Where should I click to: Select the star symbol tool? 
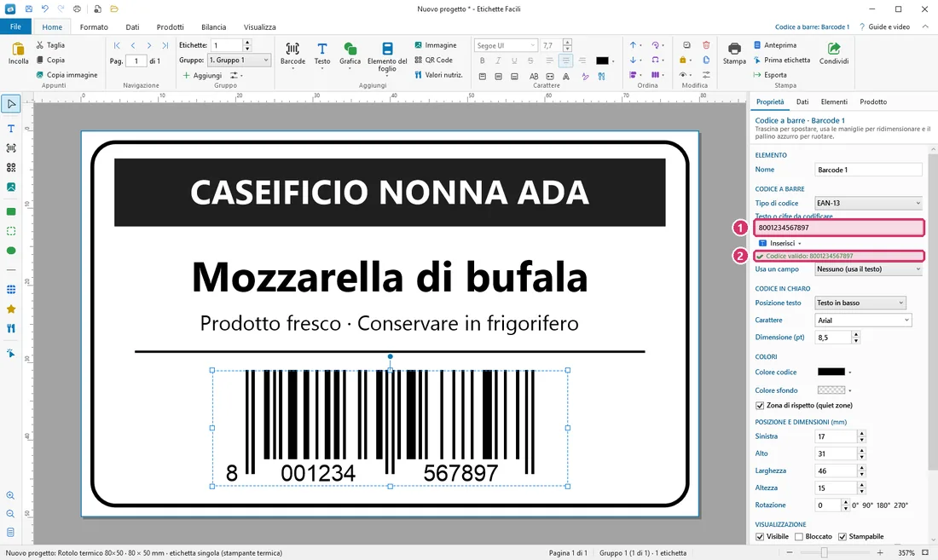11,309
